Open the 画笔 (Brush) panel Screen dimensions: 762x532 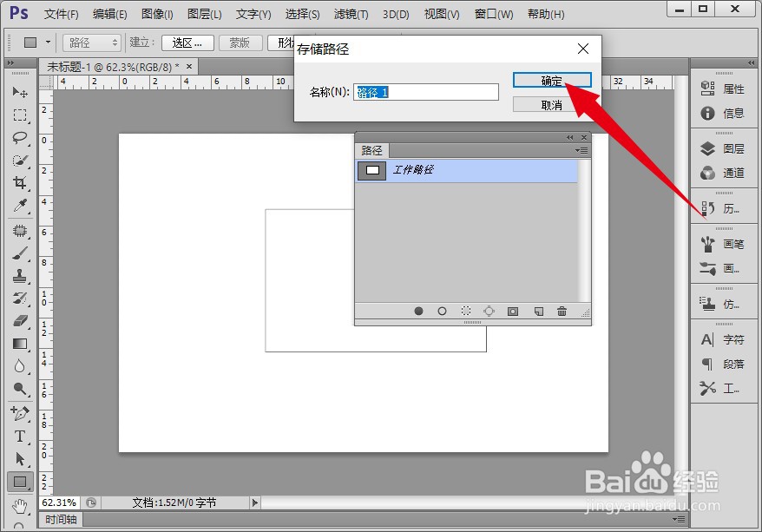click(x=723, y=244)
